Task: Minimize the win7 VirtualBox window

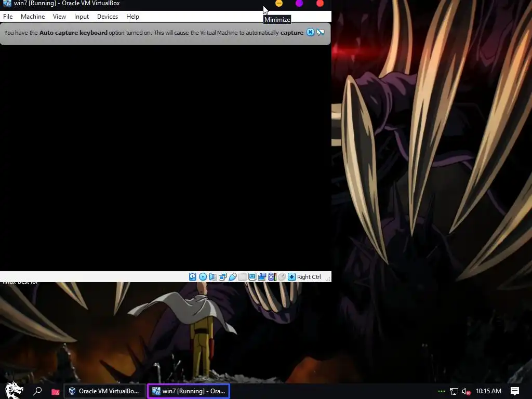Action: (279, 4)
